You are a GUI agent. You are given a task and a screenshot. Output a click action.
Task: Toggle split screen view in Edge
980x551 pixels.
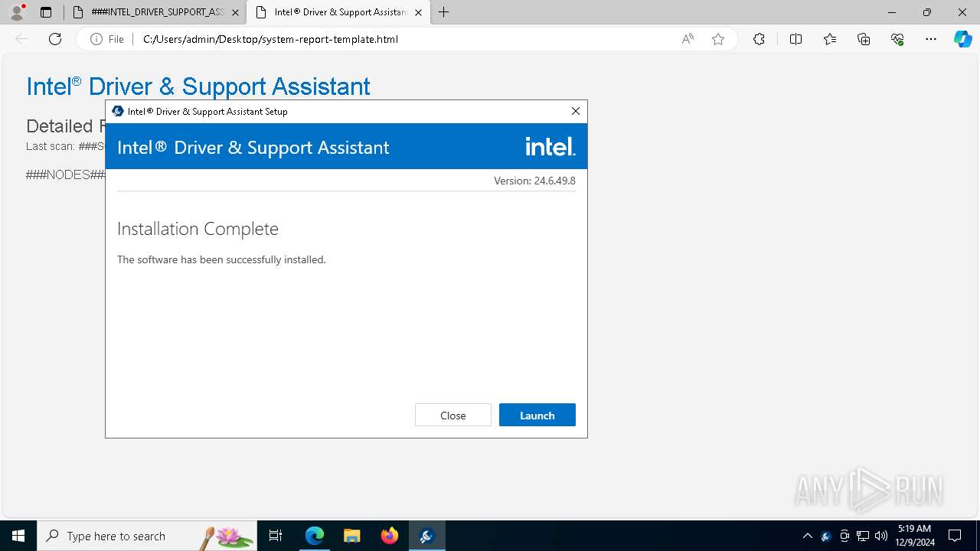(x=795, y=39)
